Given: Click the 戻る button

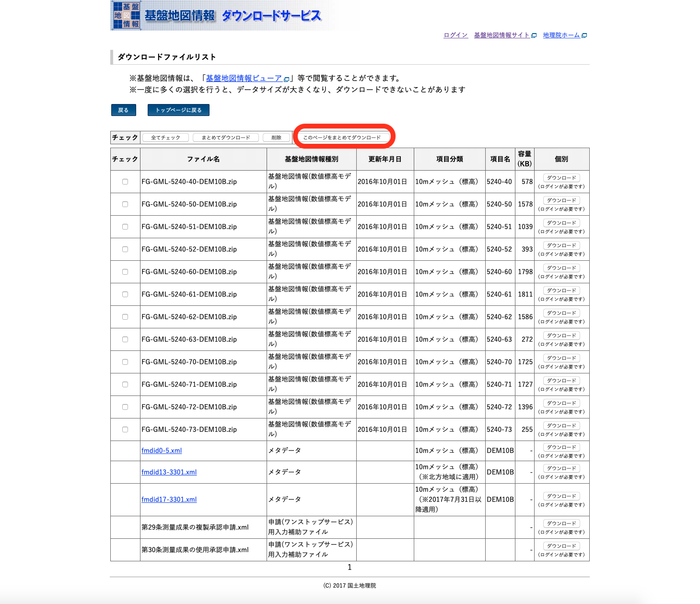Looking at the screenshot, I should (x=123, y=110).
